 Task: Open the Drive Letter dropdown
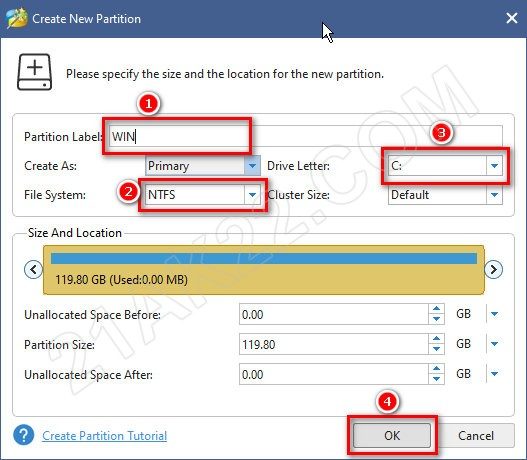pos(445,166)
